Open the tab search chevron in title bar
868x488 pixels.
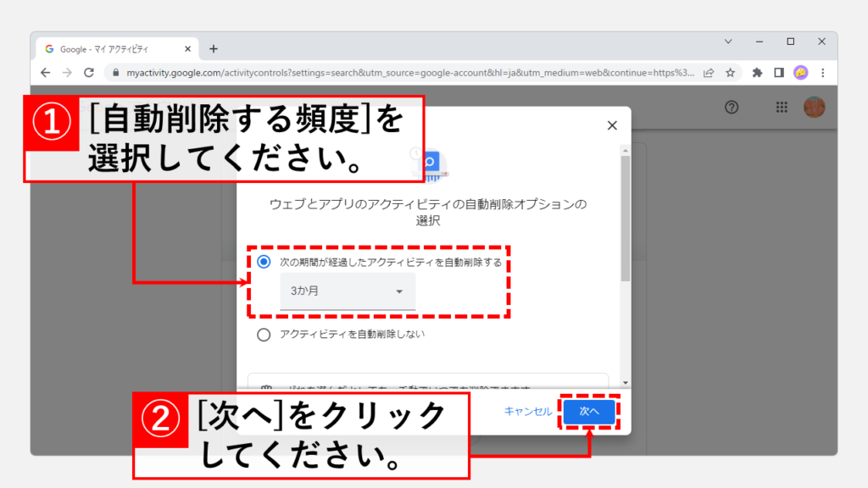point(728,42)
